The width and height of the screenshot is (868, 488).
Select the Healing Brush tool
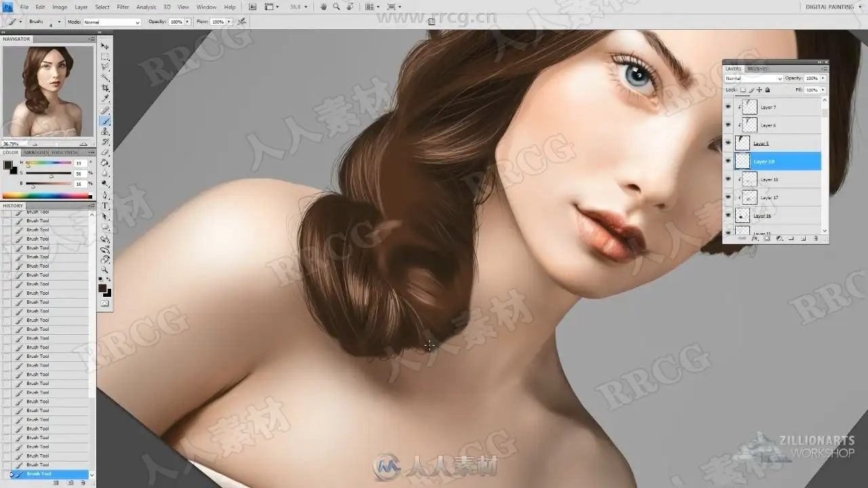[x=105, y=110]
